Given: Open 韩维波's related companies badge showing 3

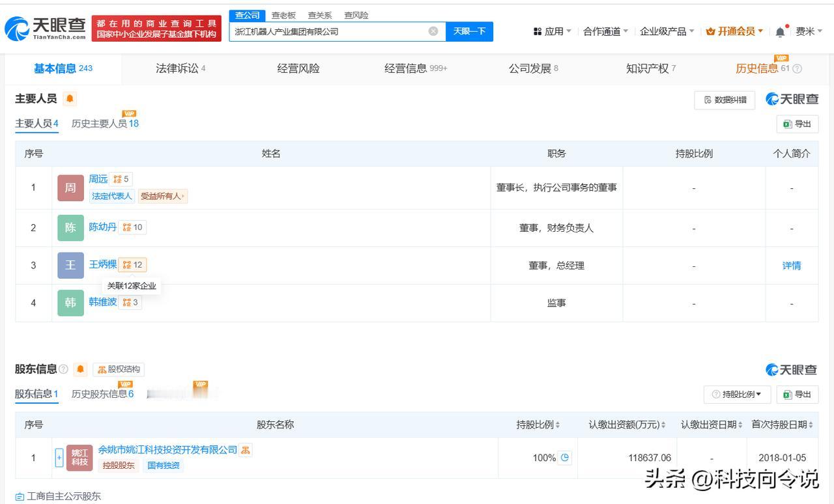Looking at the screenshot, I should point(130,302).
